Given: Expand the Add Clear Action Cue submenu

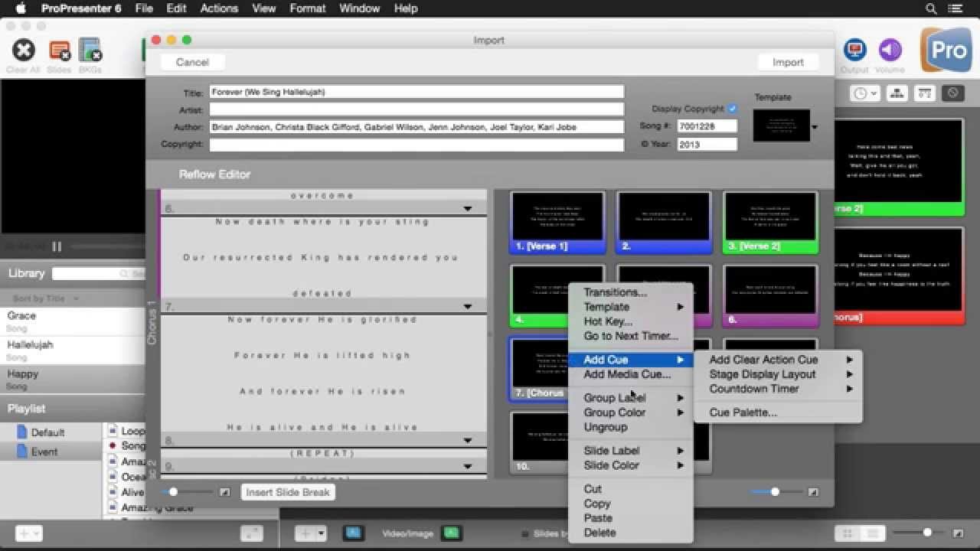Looking at the screenshot, I should point(778,360).
